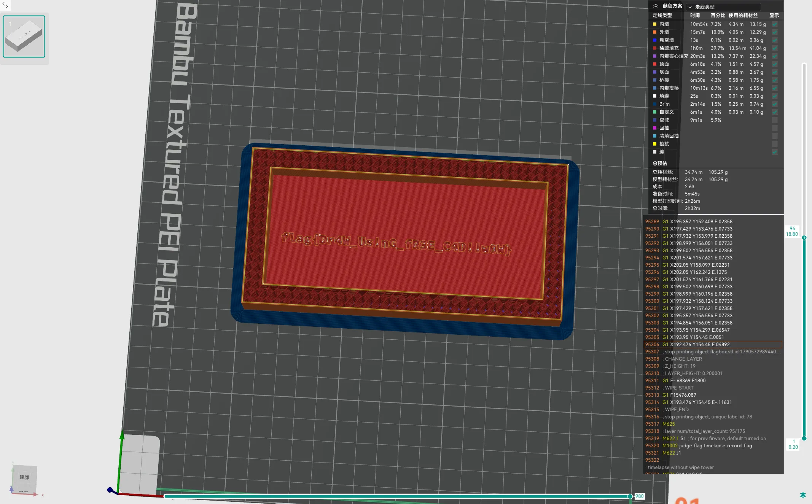Click the green 自定义 legend icon
This screenshot has height=504, width=812.
[x=654, y=112]
